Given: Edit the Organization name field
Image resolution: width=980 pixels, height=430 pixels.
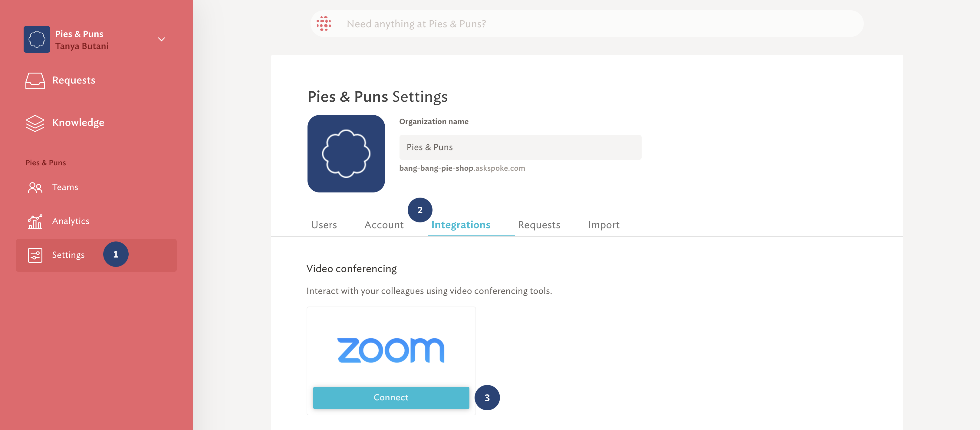Looking at the screenshot, I should click(x=520, y=147).
